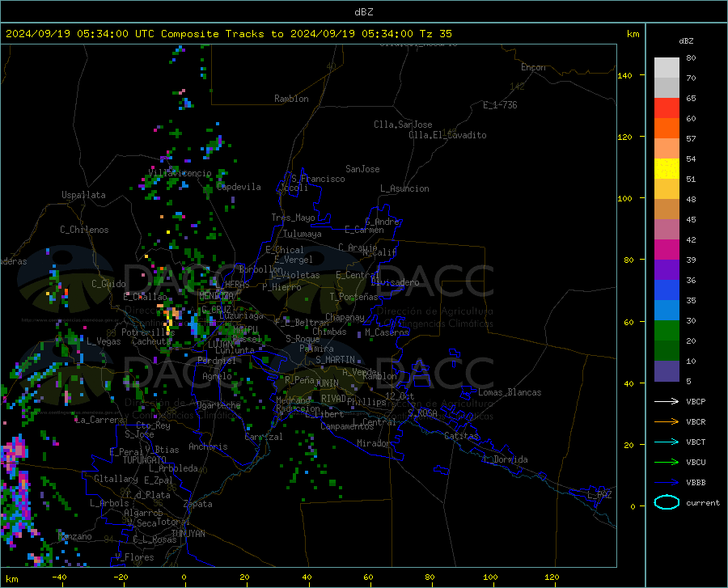Click the Palmira label

click(316, 349)
